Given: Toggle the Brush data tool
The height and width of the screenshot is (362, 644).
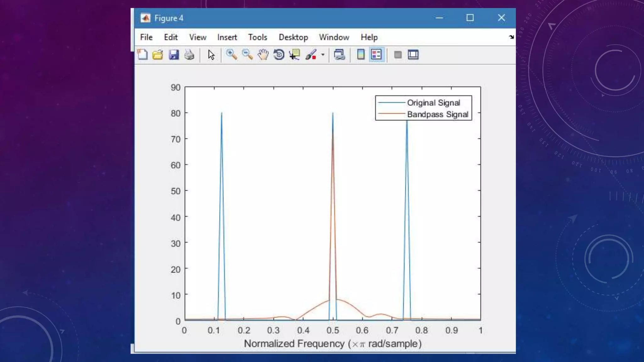Looking at the screenshot, I should (311, 55).
